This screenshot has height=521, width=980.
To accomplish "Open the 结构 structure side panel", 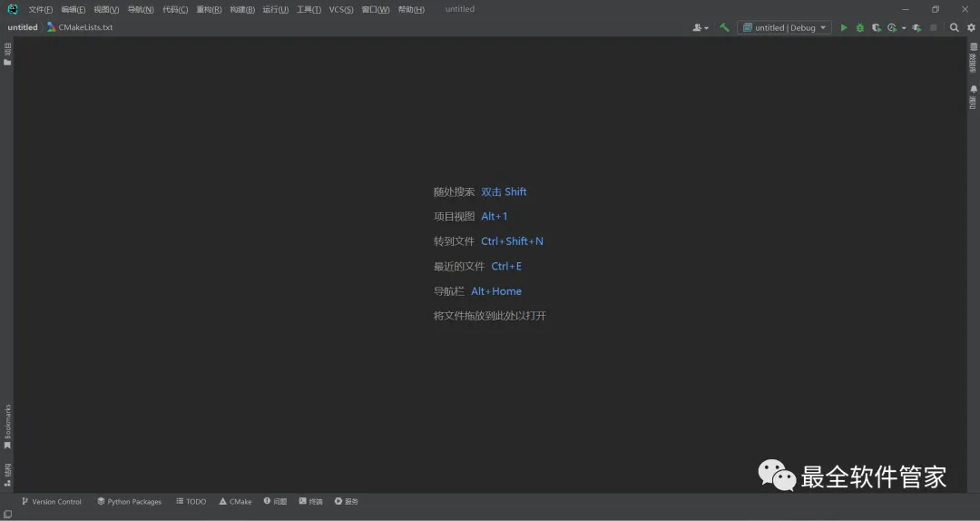I will point(7,475).
